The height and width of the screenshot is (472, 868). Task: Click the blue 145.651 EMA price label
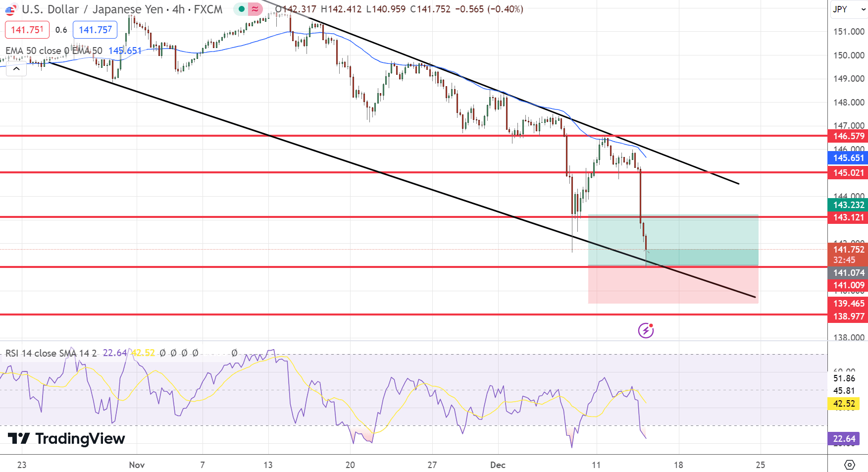(848, 158)
